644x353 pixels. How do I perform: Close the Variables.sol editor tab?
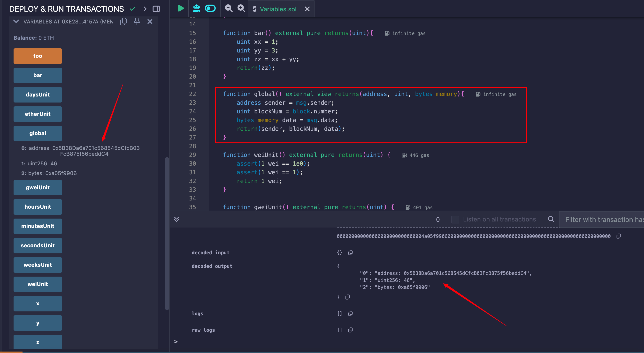[307, 9]
